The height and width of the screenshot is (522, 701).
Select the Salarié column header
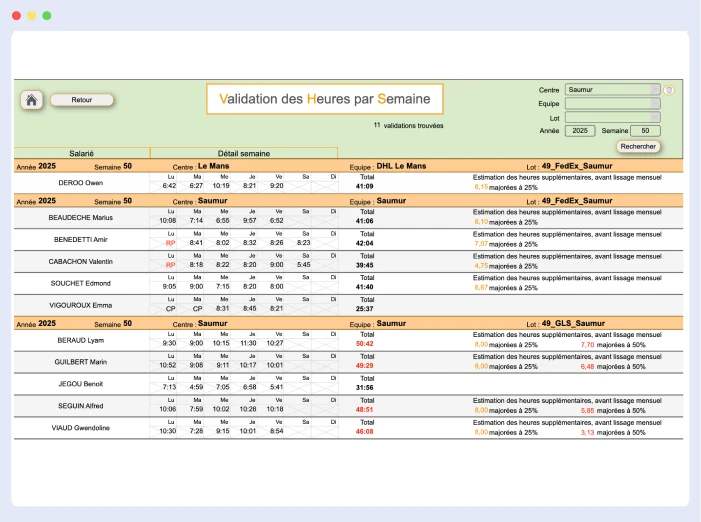[82, 153]
